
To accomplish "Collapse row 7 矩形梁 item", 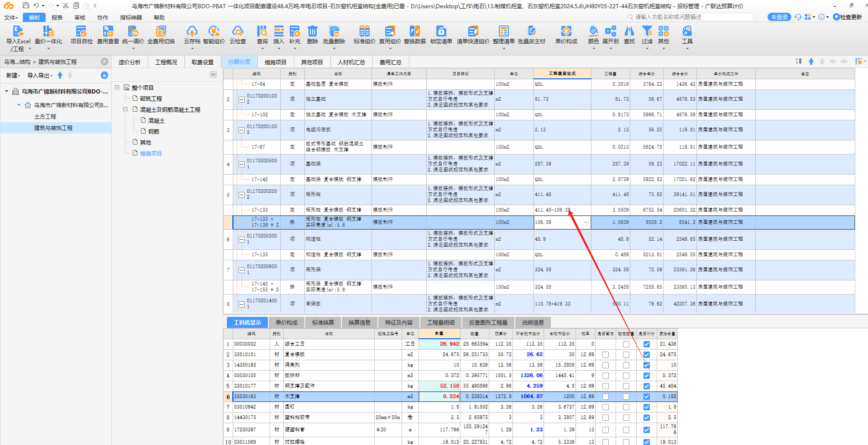I will pyautogui.click(x=241, y=270).
